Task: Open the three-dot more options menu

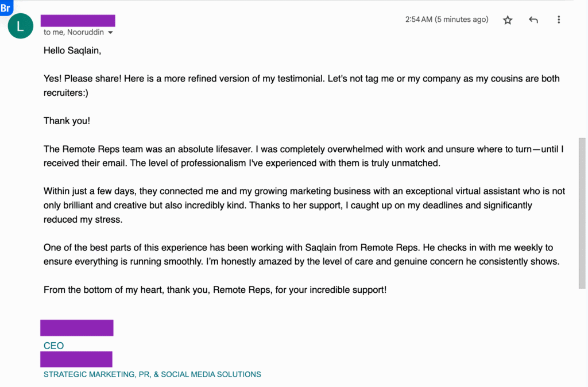Action: point(559,20)
